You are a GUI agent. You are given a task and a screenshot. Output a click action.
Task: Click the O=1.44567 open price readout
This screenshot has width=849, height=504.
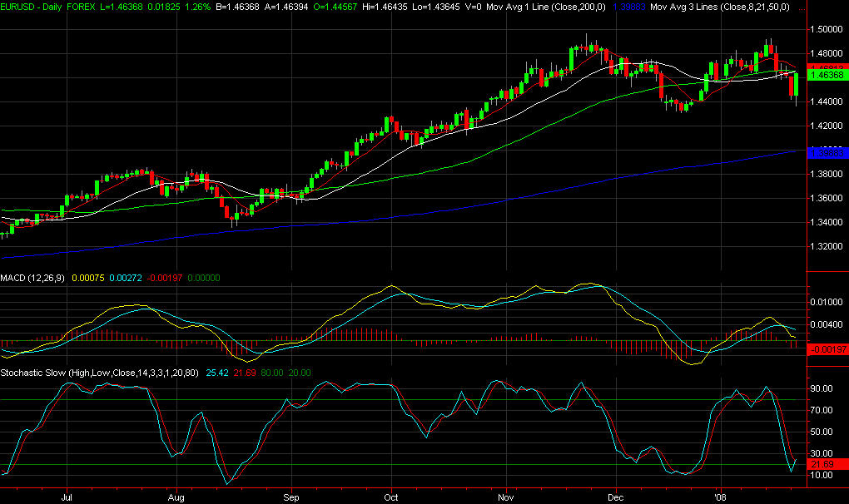[x=335, y=7]
